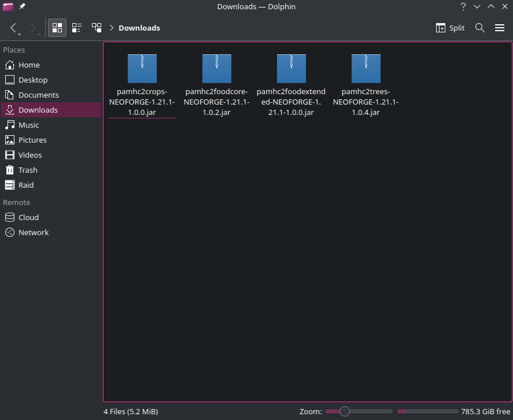Expand the breadcrumb chevron before Downloads
513x420 pixels.
112,28
